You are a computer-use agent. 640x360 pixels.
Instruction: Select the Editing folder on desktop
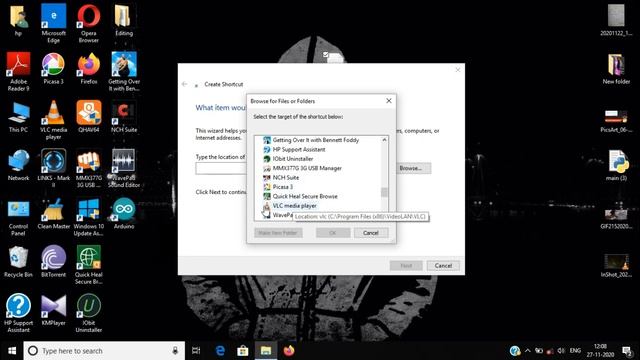tap(124, 20)
